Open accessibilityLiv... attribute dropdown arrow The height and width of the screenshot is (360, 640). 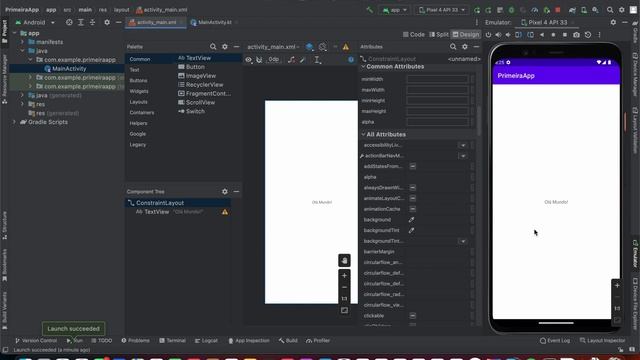tap(463, 145)
